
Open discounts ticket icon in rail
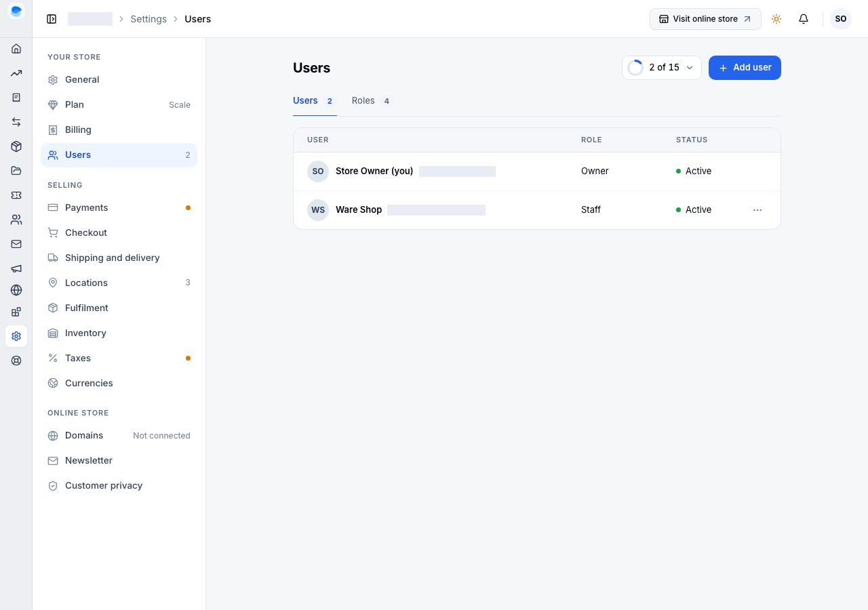16,195
